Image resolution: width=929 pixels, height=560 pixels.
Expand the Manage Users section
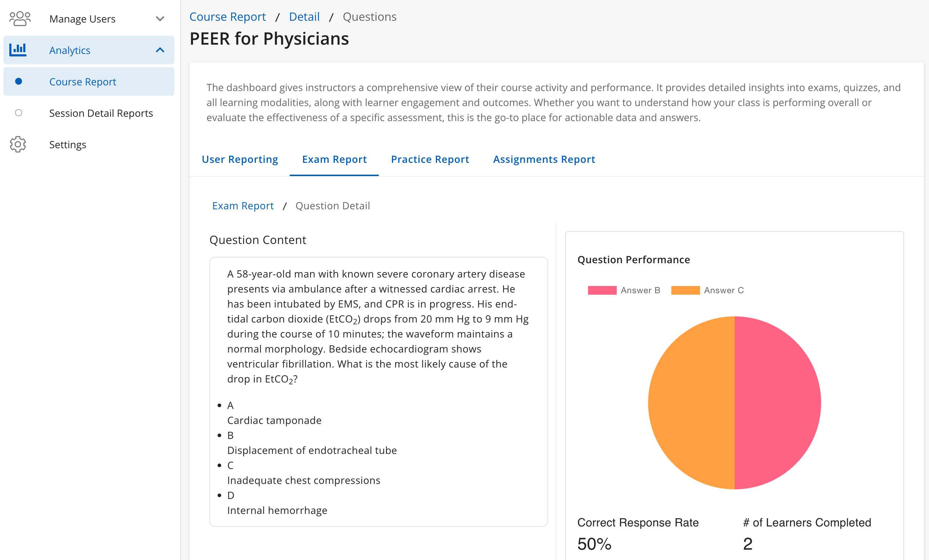pyautogui.click(x=160, y=18)
